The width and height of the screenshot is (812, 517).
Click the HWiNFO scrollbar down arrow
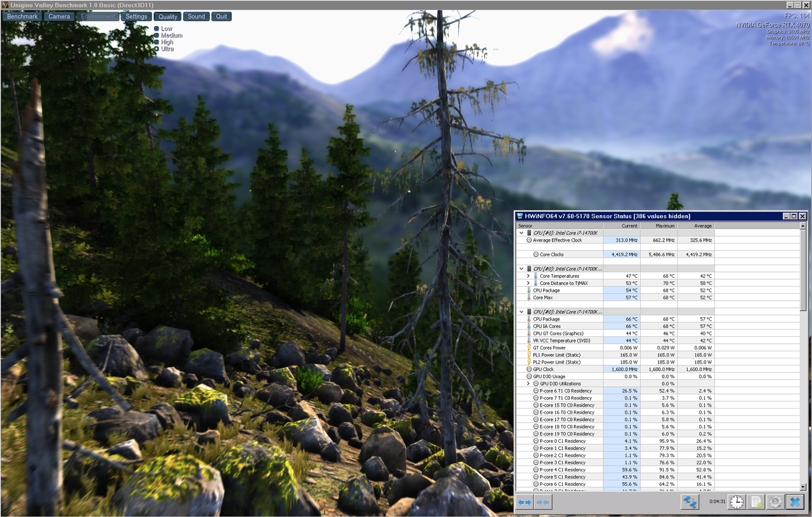click(x=803, y=487)
